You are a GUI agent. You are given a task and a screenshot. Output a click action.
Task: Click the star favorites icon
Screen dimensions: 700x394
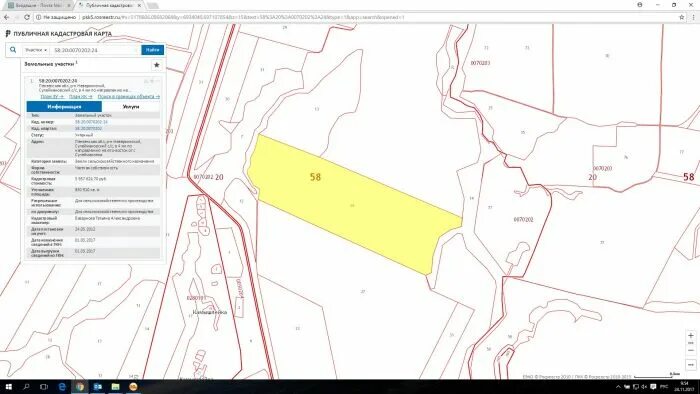157,65
